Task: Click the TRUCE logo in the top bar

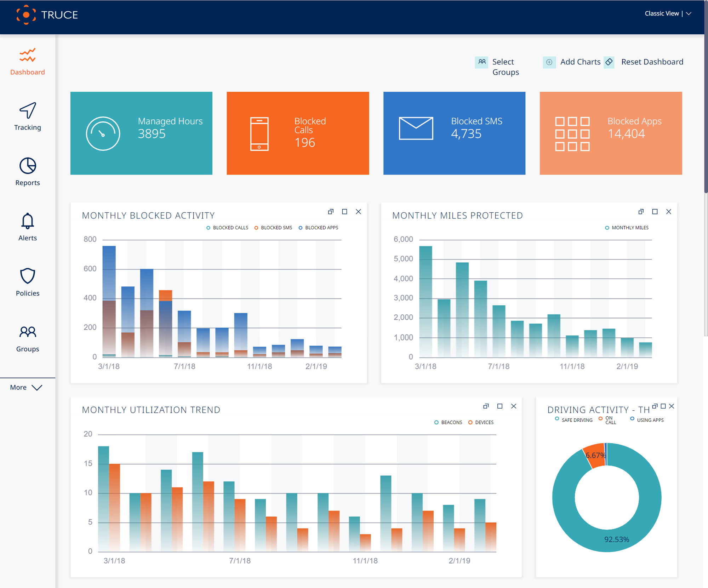Action: coord(46,15)
